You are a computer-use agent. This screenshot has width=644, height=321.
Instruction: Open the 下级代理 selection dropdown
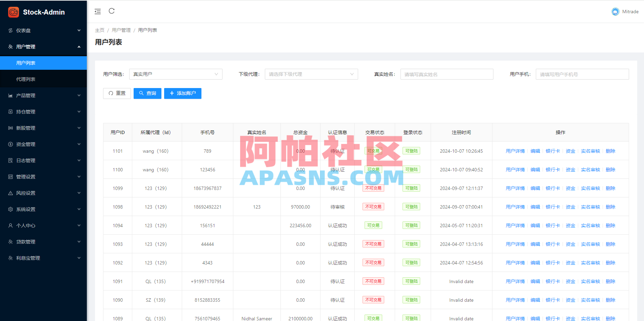coord(311,74)
